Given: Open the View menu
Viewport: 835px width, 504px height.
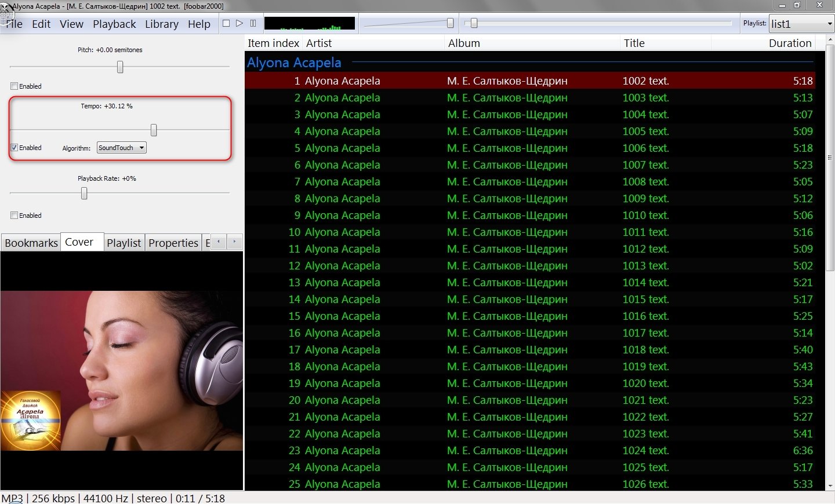Looking at the screenshot, I should (x=71, y=24).
